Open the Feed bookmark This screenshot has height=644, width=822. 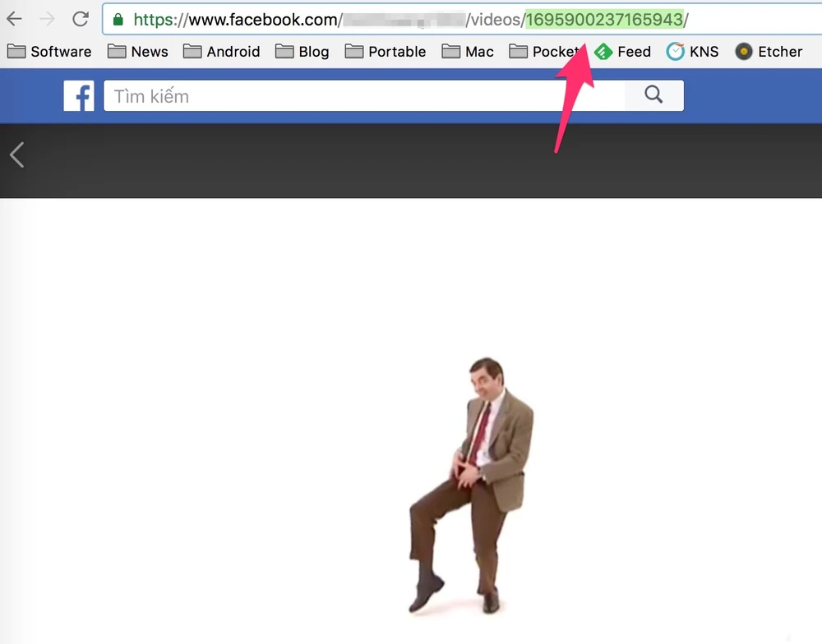pos(623,52)
